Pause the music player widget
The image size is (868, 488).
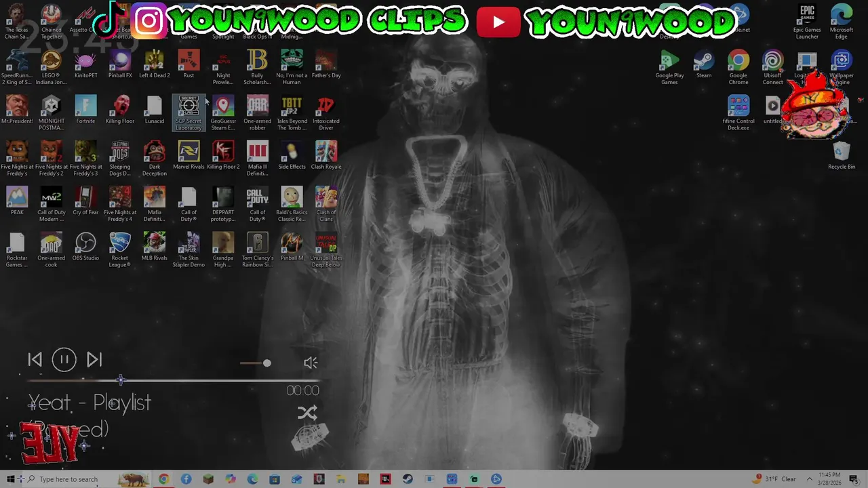pos(64,360)
